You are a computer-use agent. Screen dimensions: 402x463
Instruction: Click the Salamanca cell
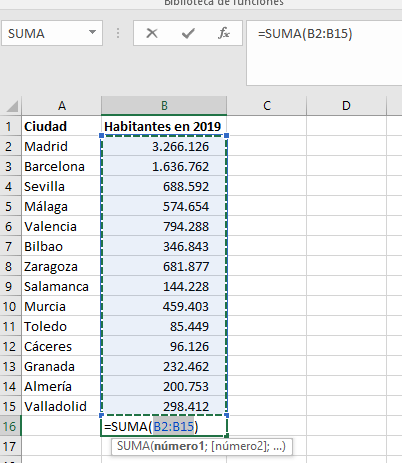tap(62, 286)
